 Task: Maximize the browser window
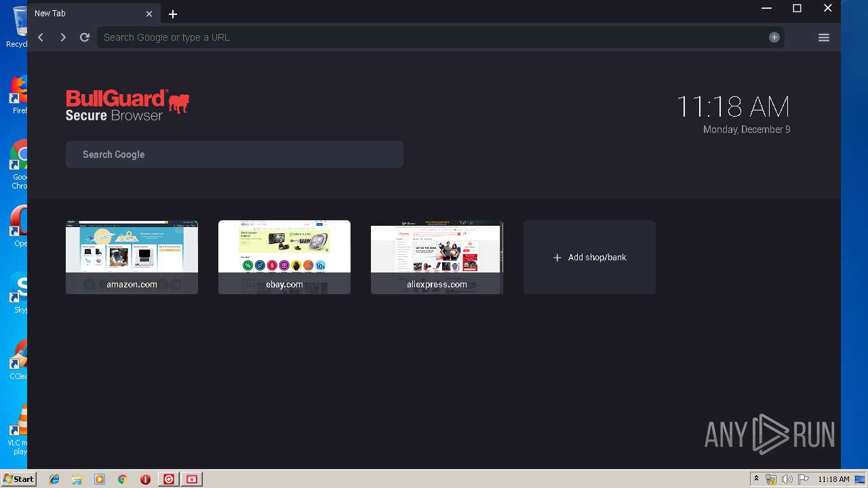pos(797,8)
